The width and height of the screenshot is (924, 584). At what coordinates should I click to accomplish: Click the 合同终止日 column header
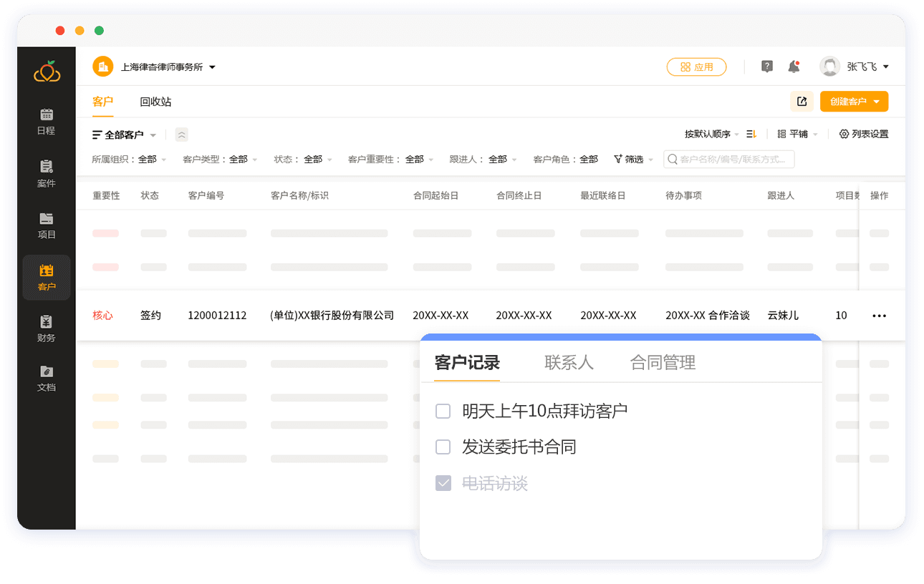(519, 195)
